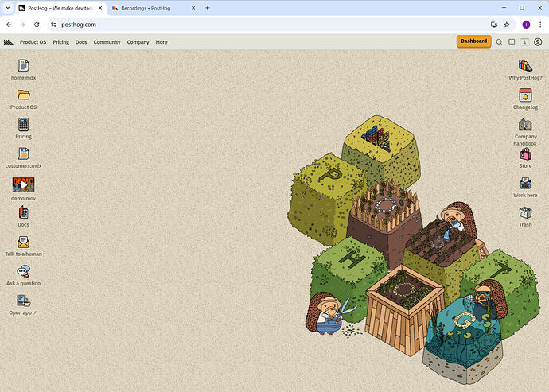Open the Community menu item
The image size is (549, 392).
107,42
